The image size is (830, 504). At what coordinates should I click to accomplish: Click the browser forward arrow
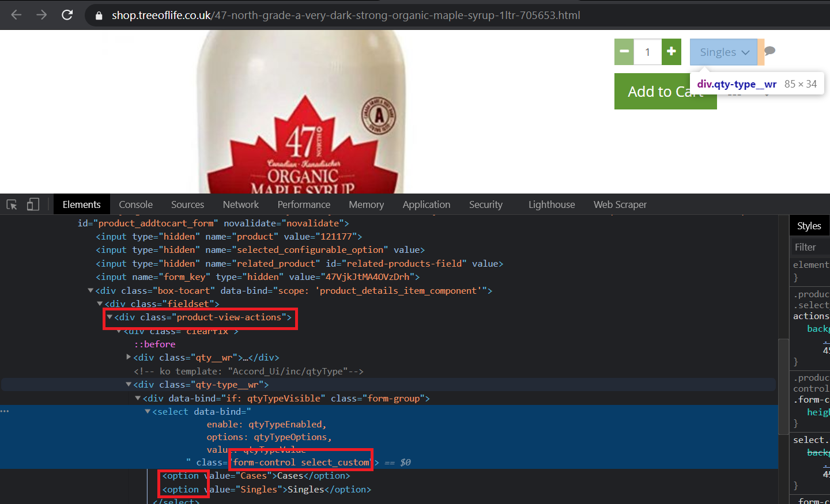pyautogui.click(x=41, y=15)
